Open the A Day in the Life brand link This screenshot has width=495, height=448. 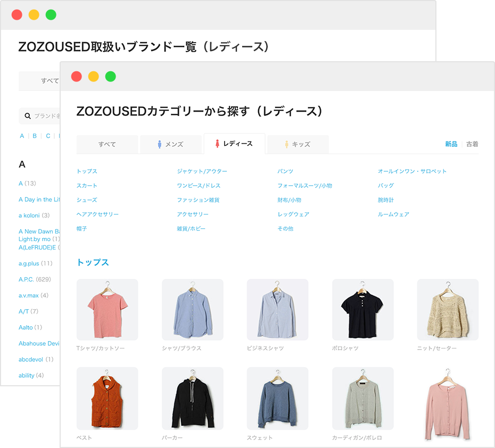coord(39,200)
